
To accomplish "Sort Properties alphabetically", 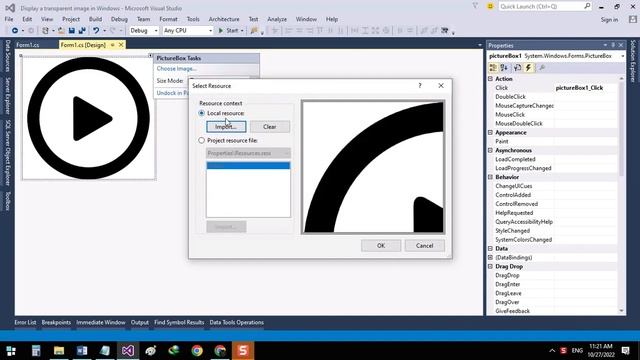I will click(504, 68).
